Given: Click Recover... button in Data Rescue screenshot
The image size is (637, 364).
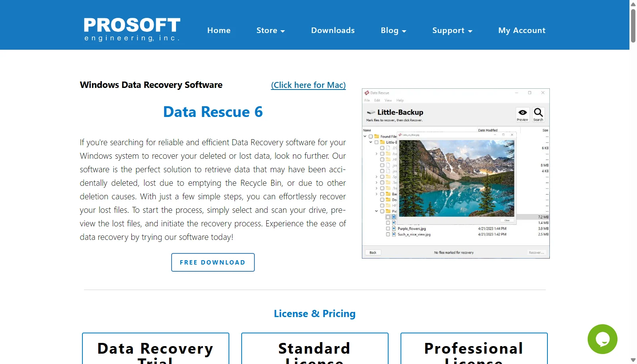Looking at the screenshot, I should (x=536, y=253).
